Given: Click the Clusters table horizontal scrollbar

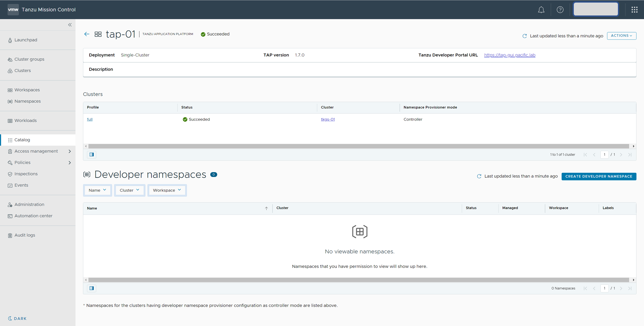Looking at the screenshot, I should point(358,146).
